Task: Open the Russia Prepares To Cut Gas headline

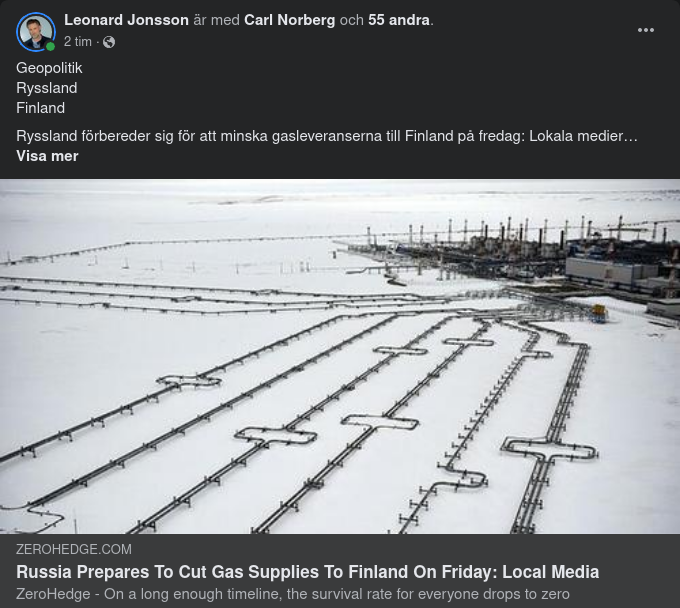Action: click(x=307, y=572)
